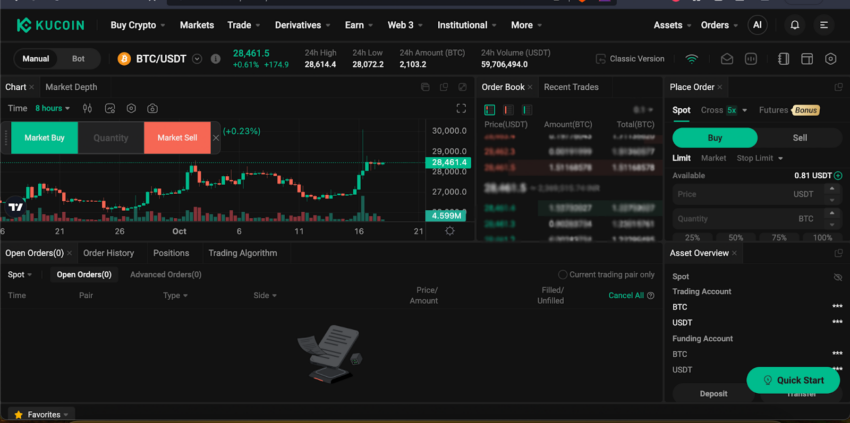Expand the Favorites bar dropdown
This screenshot has height=423, width=850.
coord(42,415)
